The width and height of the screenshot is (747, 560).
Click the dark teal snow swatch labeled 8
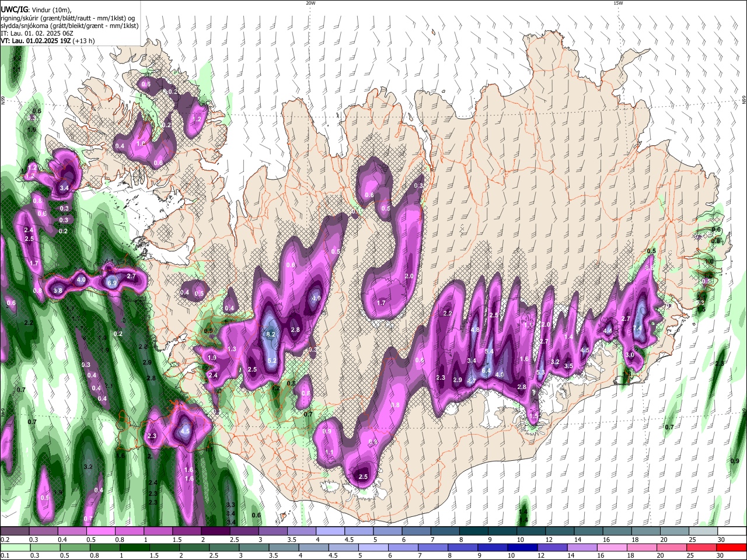pos(474,531)
